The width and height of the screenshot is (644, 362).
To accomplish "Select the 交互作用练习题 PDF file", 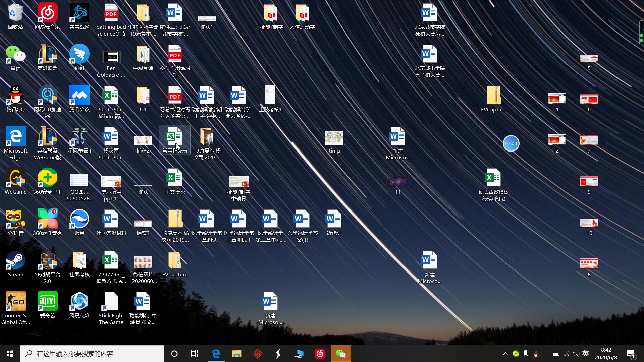I will (x=175, y=61).
